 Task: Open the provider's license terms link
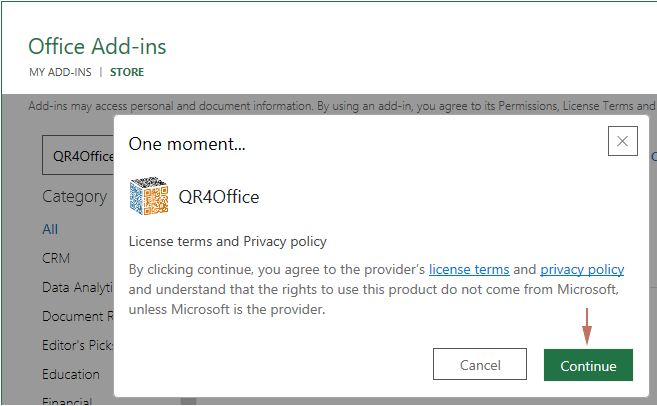469,270
